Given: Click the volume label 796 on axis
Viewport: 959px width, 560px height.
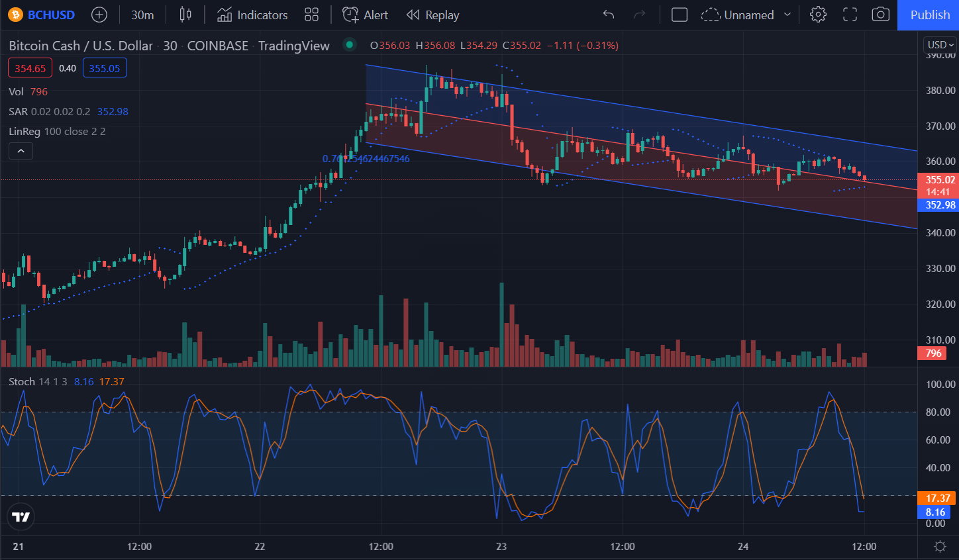Looking at the screenshot, I should point(933,353).
